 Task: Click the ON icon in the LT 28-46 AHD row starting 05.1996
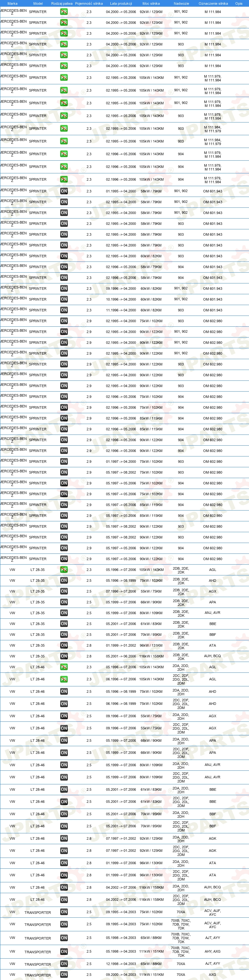64,692
